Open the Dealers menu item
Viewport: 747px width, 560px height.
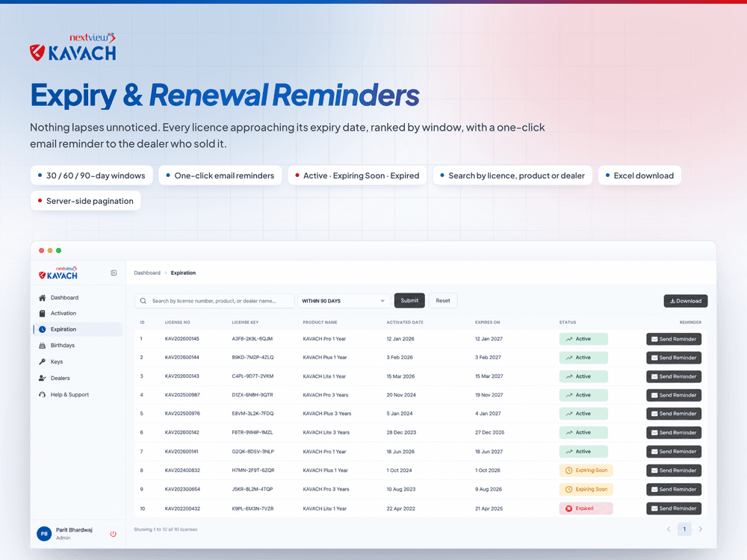78,378
